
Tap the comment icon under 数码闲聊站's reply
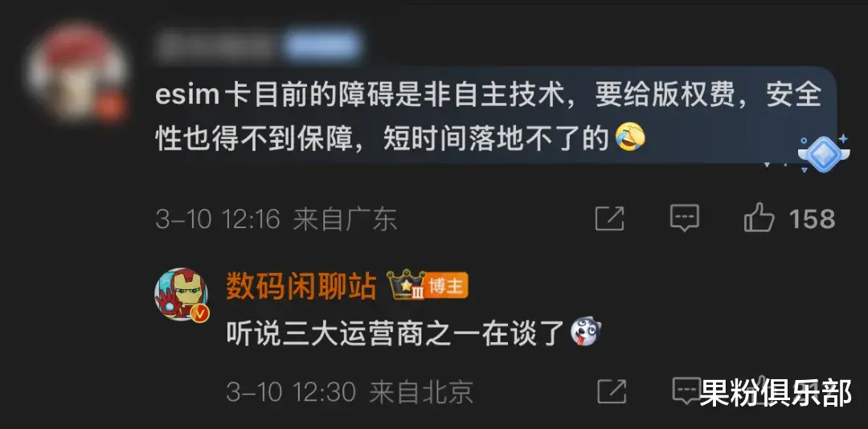[686, 390]
